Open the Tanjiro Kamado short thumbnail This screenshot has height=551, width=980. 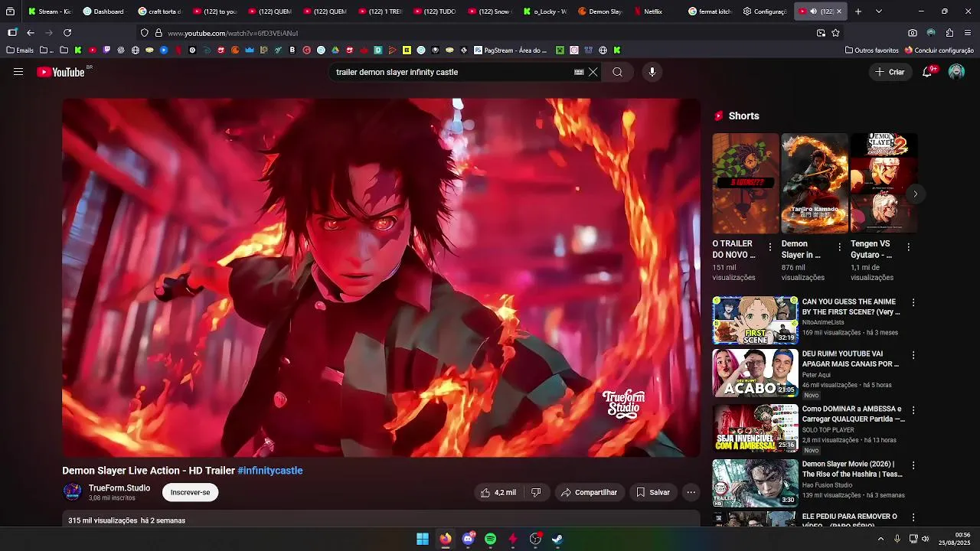pos(815,184)
